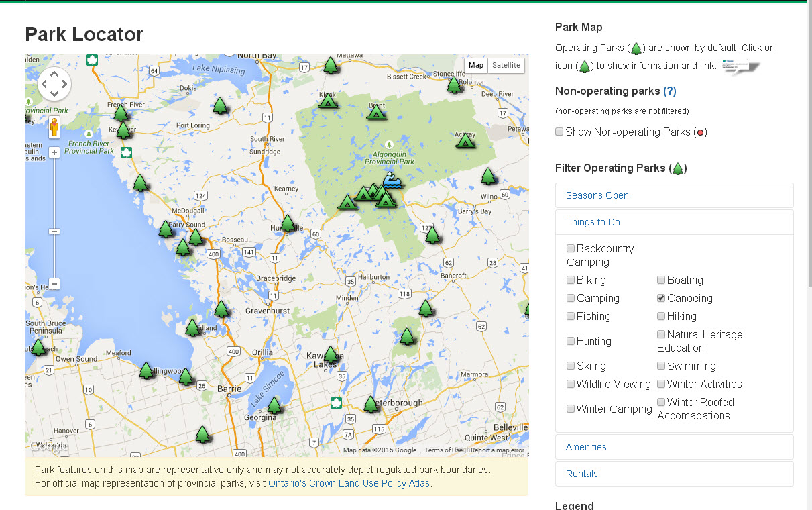Expand the Rentals filter section

point(674,474)
